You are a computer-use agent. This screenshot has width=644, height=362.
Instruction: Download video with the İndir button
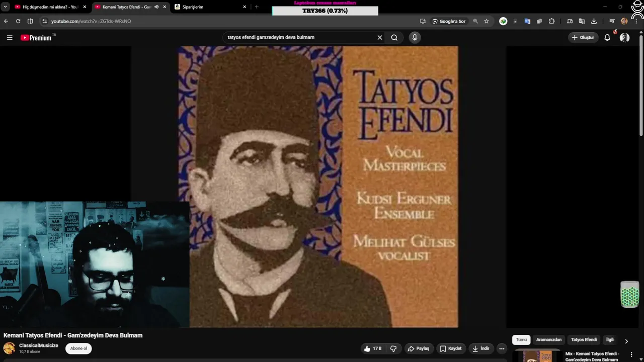pos(480,348)
